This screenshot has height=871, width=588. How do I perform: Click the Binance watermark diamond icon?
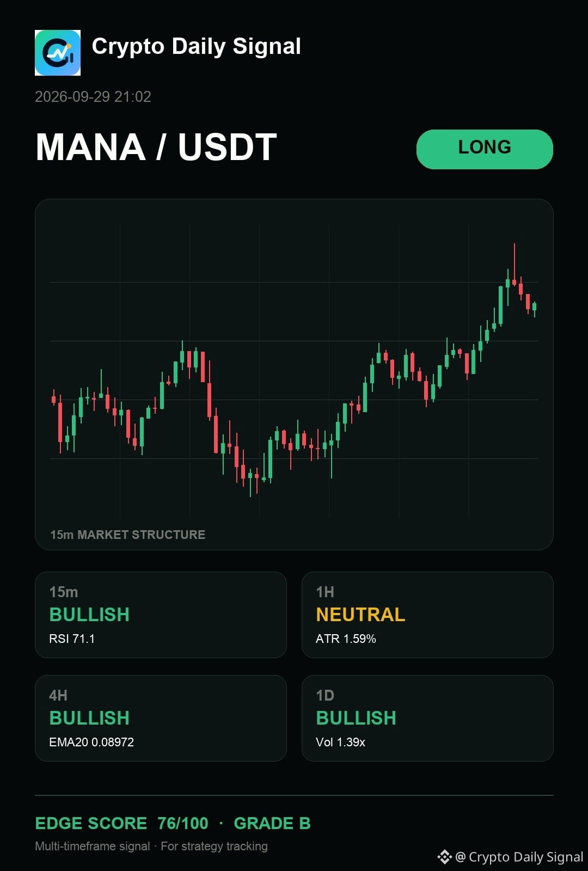(x=445, y=857)
